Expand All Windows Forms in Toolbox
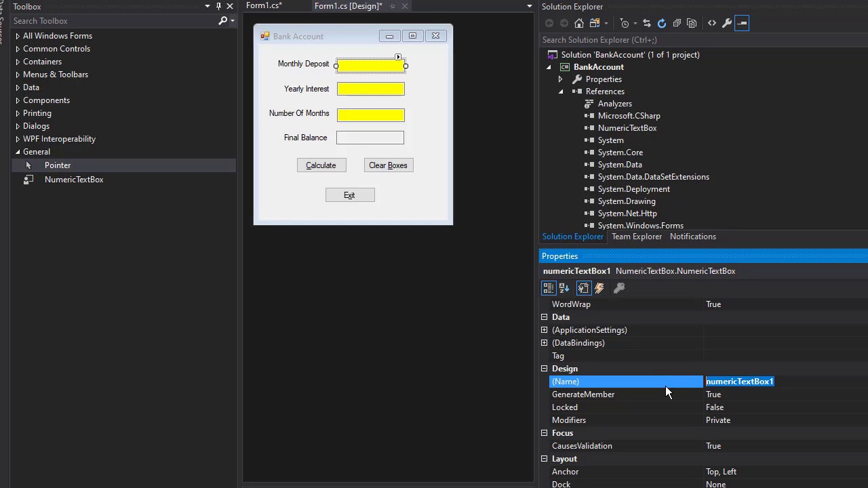The image size is (868, 488). tap(18, 36)
